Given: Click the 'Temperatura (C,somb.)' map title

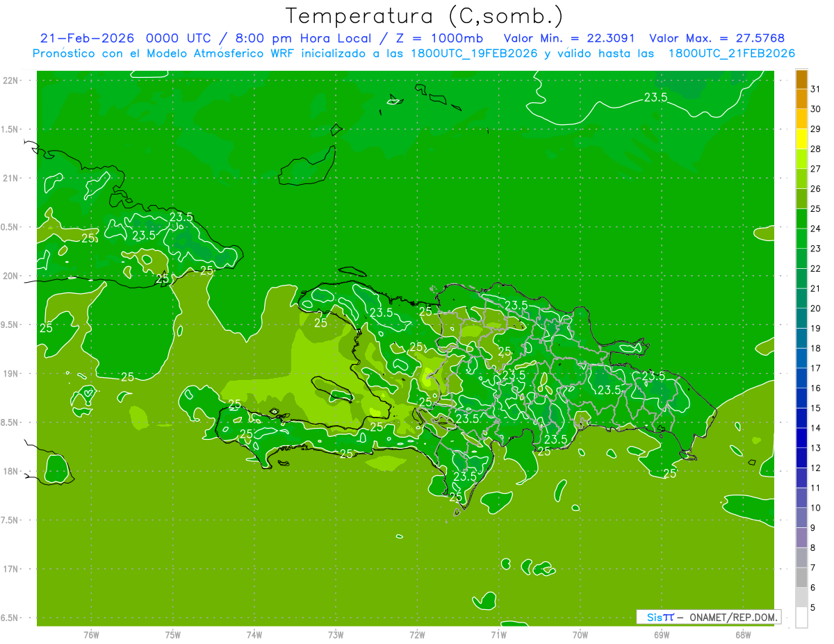Looking at the screenshot, I should (424, 17).
